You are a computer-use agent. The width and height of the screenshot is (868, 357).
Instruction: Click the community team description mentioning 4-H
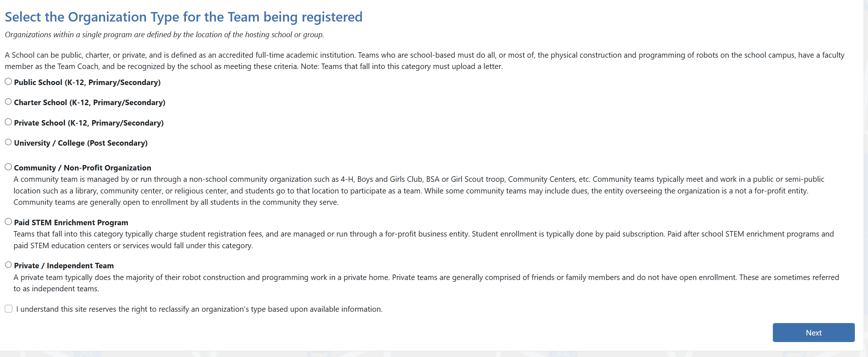click(x=419, y=191)
